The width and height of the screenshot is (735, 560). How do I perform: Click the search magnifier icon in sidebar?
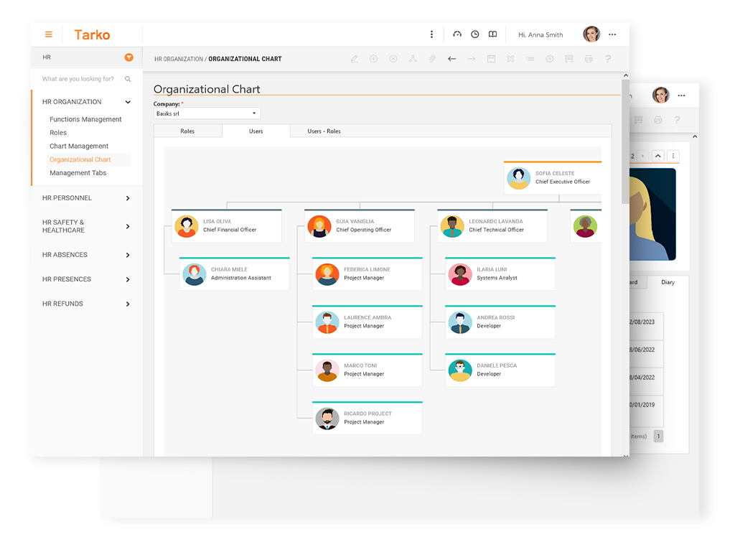click(128, 79)
